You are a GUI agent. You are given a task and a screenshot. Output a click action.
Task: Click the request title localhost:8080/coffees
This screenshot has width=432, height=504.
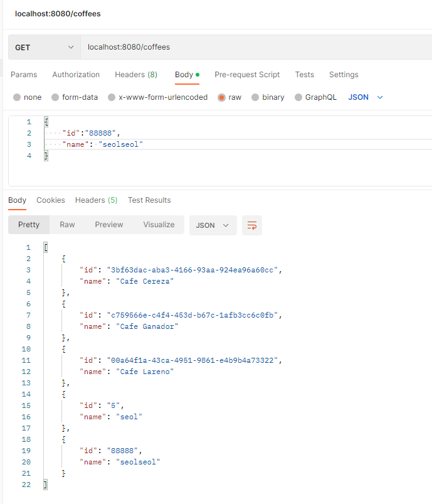pyautogui.click(x=58, y=14)
